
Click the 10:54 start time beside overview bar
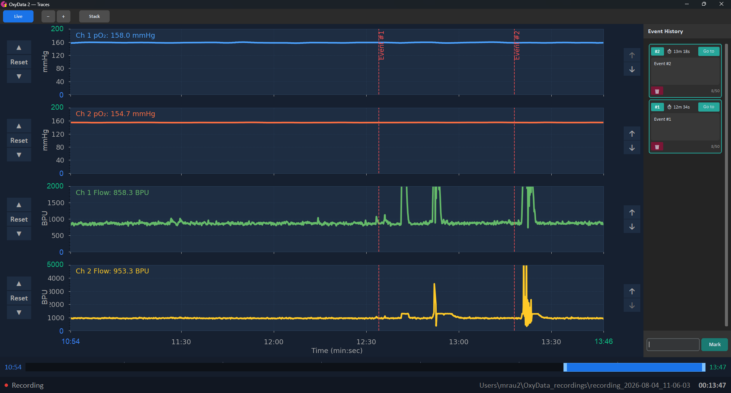click(x=13, y=367)
